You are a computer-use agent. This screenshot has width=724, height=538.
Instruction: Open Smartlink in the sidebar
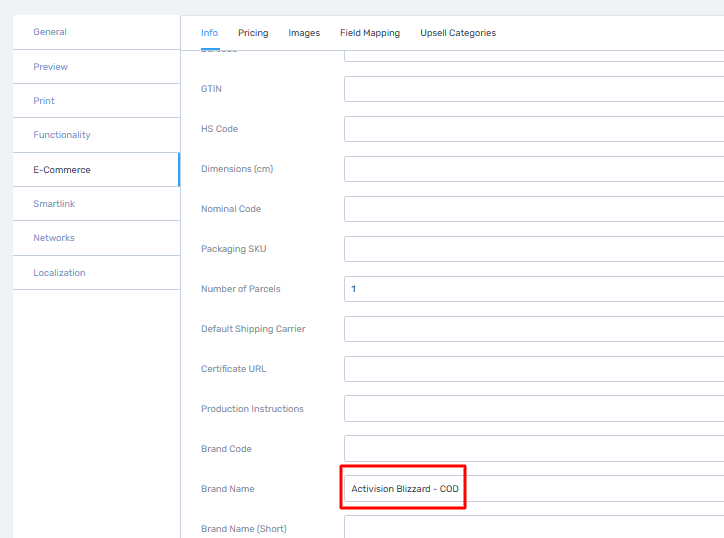pos(54,204)
